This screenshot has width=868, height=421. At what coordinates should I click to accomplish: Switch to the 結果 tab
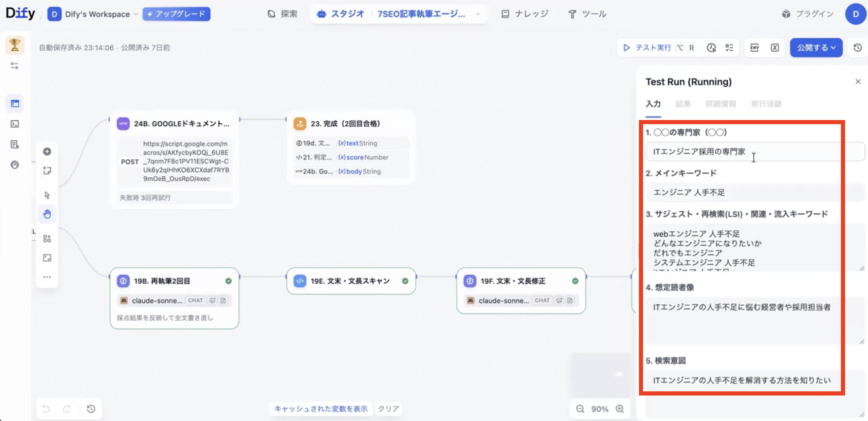point(683,103)
